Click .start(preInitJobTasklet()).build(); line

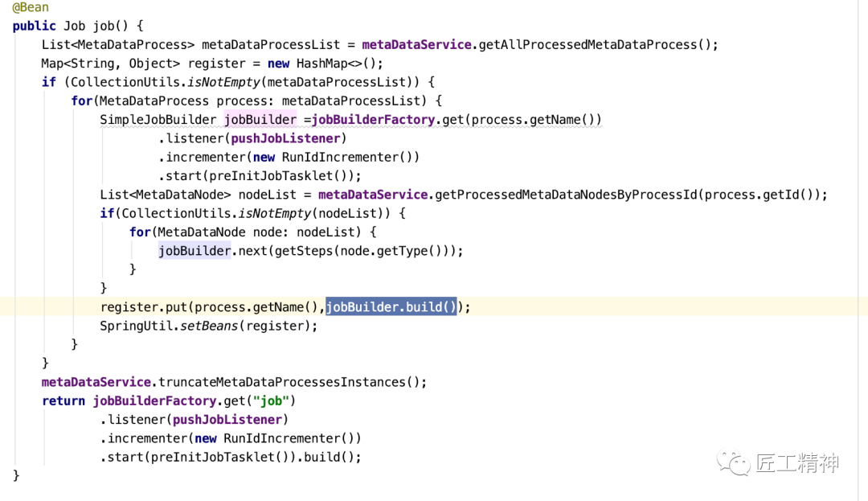pyautogui.click(x=231, y=458)
